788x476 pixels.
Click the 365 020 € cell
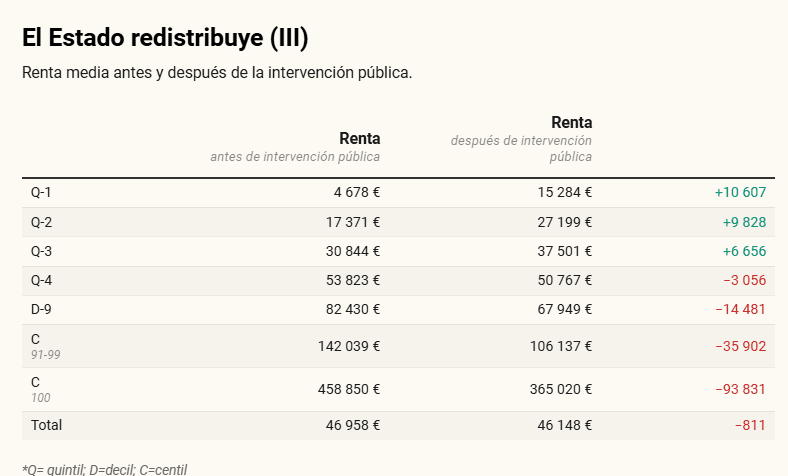point(561,389)
